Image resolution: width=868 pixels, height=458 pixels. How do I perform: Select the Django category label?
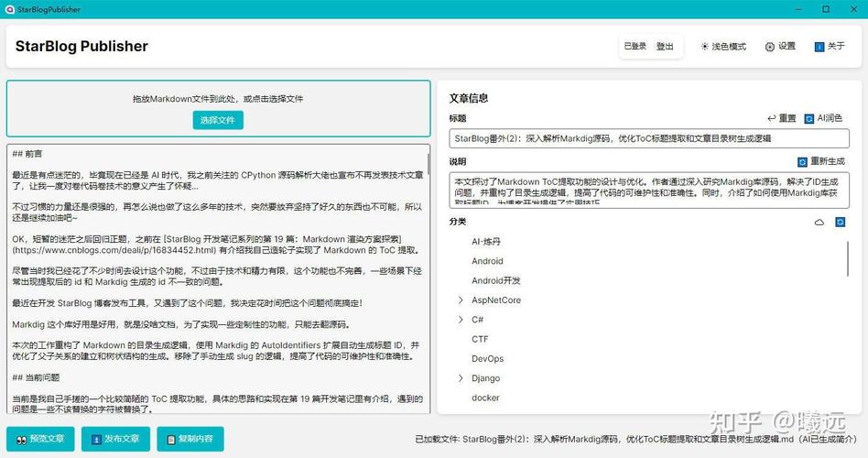point(485,378)
